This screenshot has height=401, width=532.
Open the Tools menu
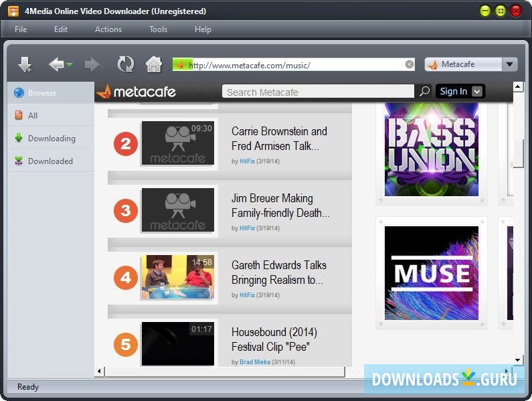(x=158, y=29)
